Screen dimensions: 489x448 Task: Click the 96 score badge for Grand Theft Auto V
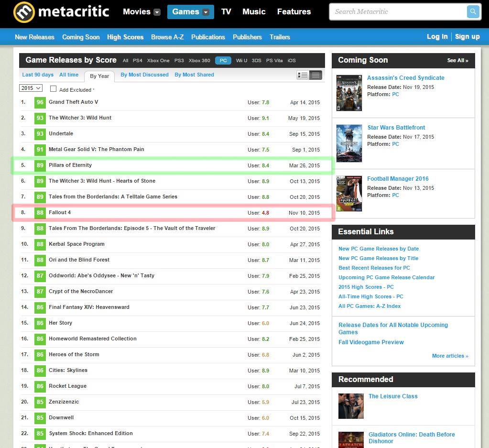[40, 102]
